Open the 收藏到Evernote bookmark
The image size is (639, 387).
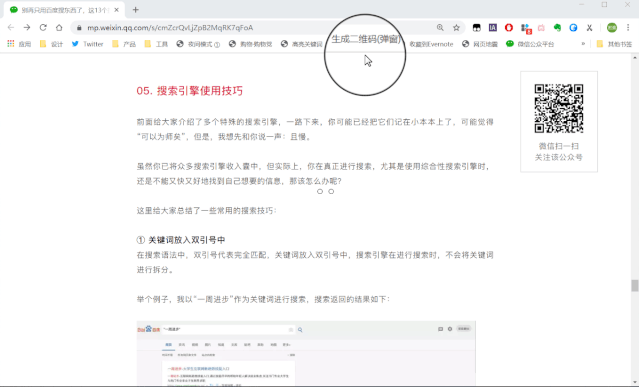coord(431,44)
